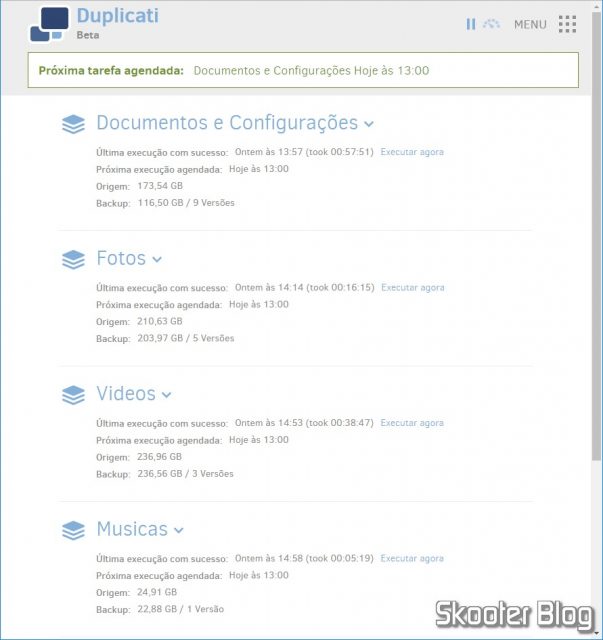Click 'Ontem às 13:57 (took 00:57:51)'

[x=304, y=152]
